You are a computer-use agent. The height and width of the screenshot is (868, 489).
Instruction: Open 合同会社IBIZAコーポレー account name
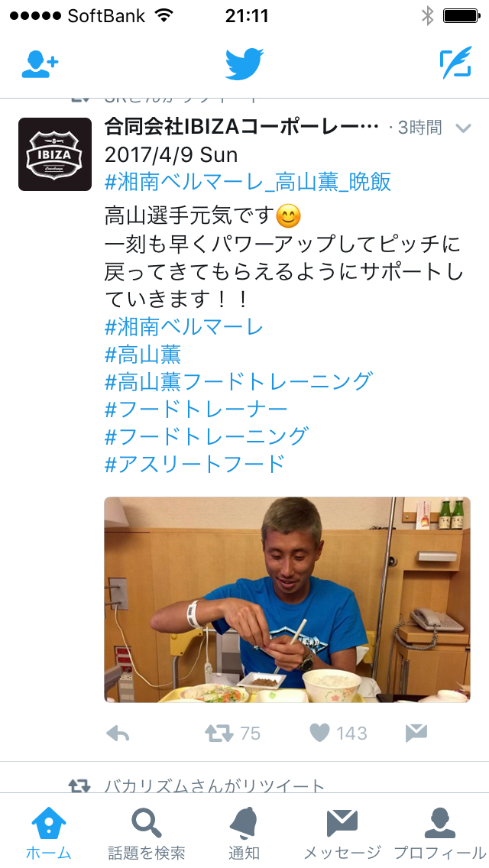pyautogui.click(x=241, y=128)
